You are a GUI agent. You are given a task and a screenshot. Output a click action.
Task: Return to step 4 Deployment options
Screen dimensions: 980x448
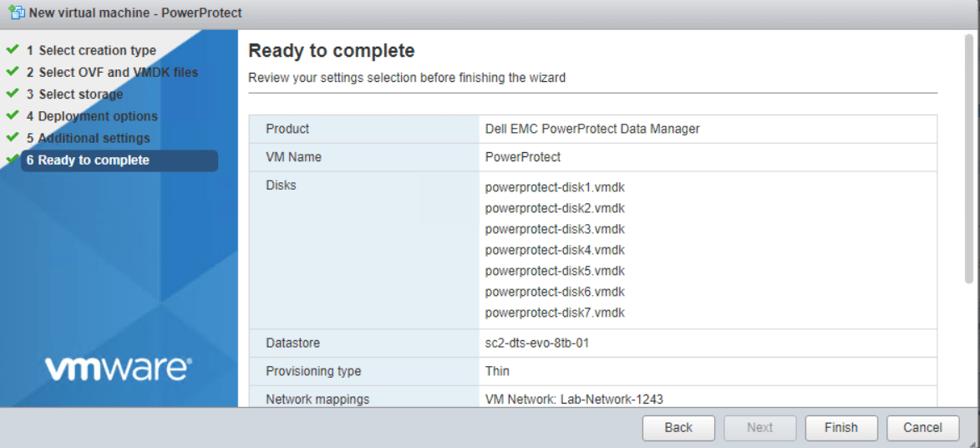[98, 116]
